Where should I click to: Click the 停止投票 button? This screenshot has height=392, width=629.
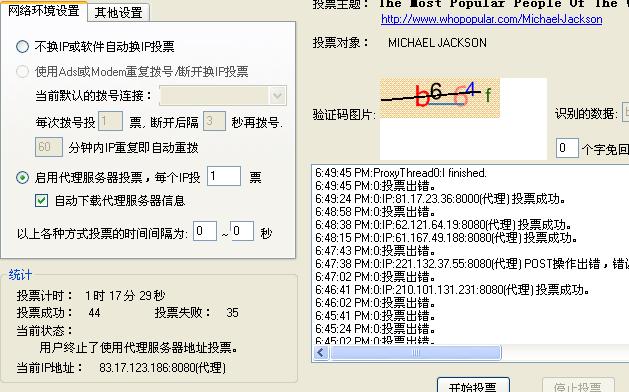[x=578, y=385]
